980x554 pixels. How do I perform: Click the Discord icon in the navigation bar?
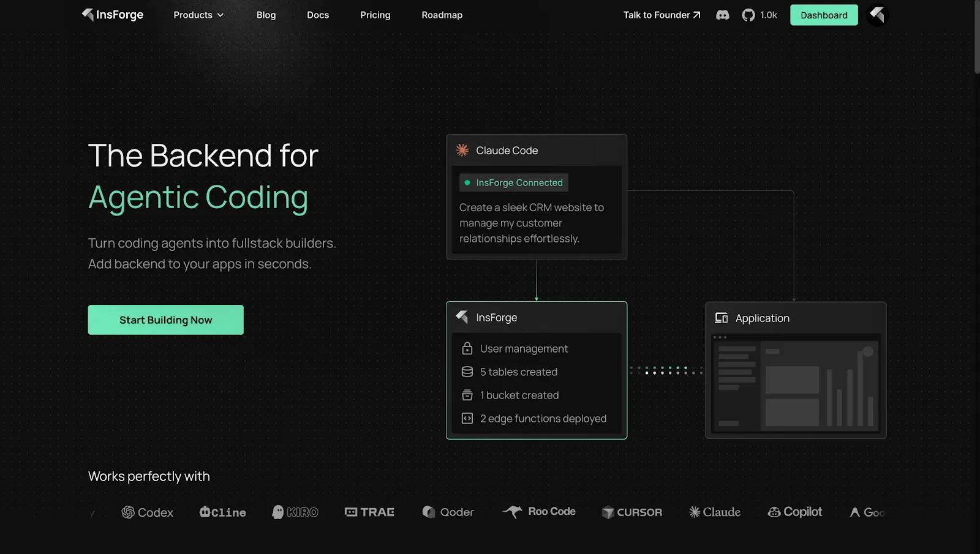pos(723,15)
